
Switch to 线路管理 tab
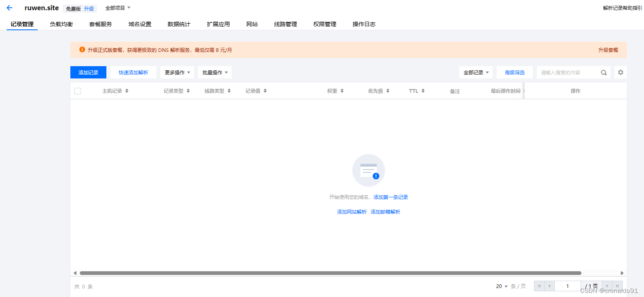tap(286, 24)
